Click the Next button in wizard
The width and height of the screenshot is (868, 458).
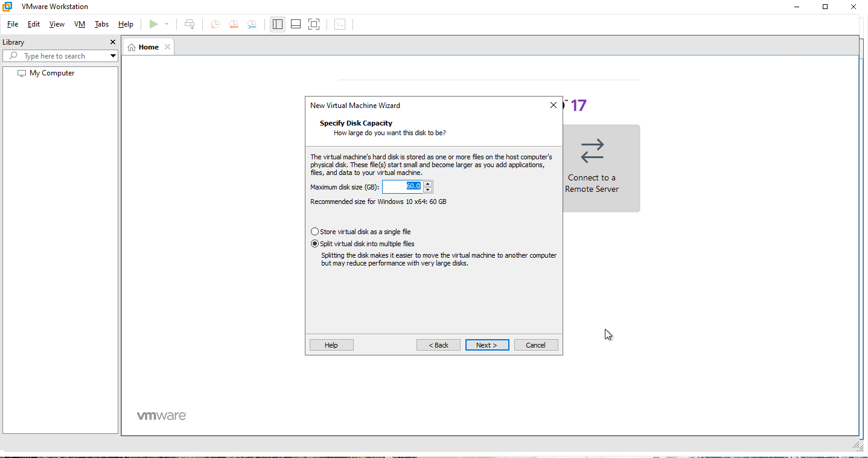pos(487,345)
